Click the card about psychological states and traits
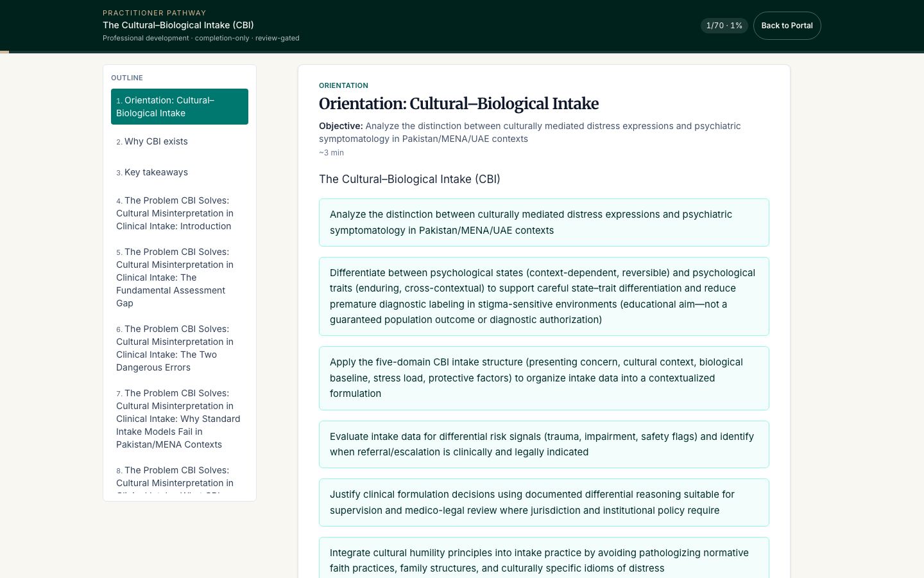 click(544, 296)
